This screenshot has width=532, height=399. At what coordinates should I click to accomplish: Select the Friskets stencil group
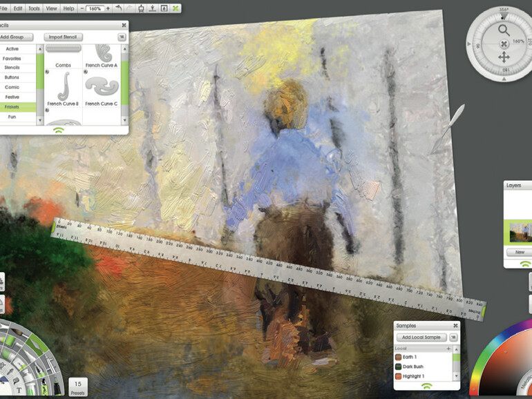(x=18, y=107)
